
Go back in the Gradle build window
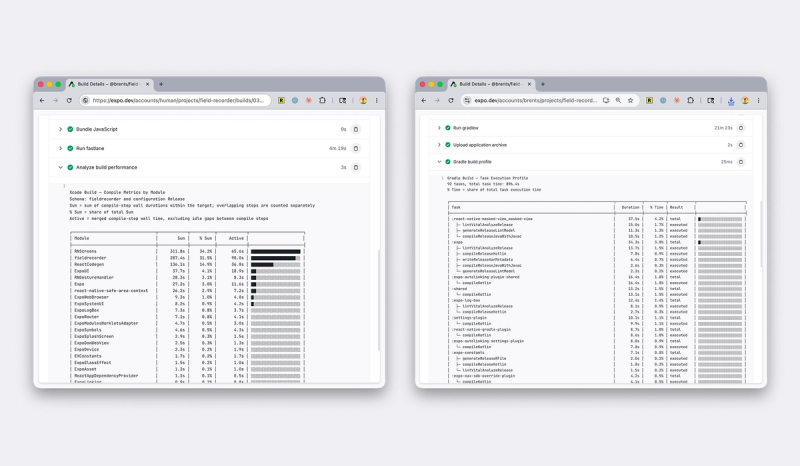[423, 101]
